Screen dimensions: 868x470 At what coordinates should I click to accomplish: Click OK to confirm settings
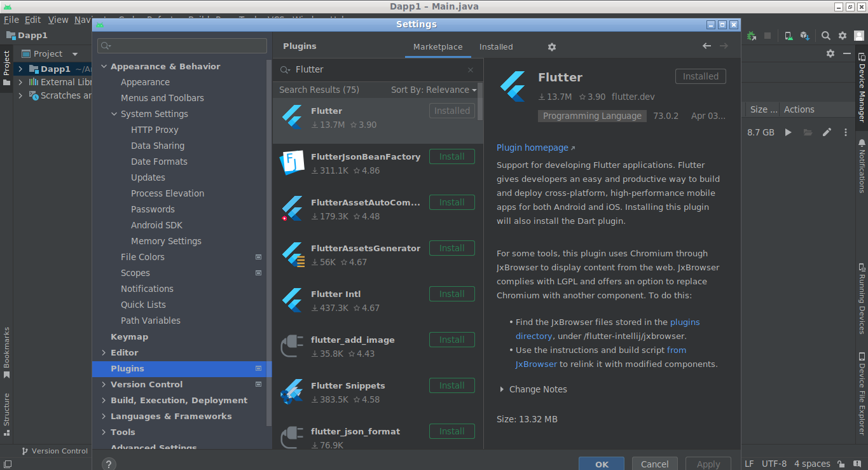pyautogui.click(x=602, y=464)
